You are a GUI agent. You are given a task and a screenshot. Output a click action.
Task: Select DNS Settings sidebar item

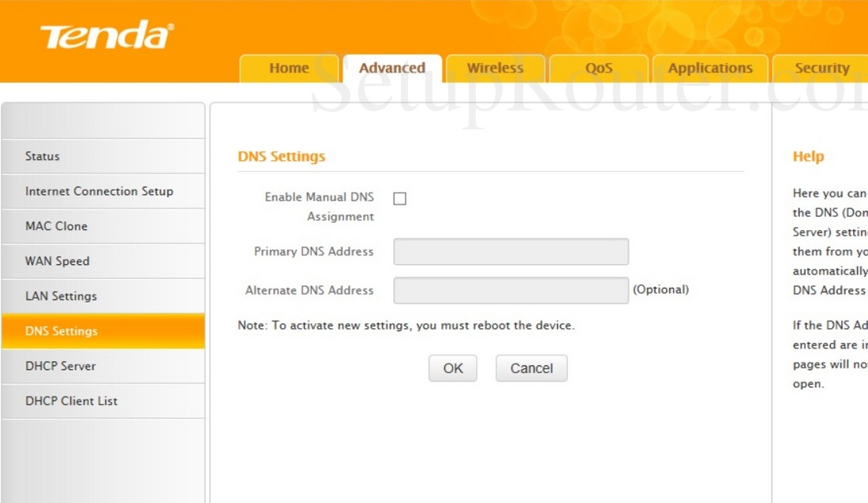point(62,331)
